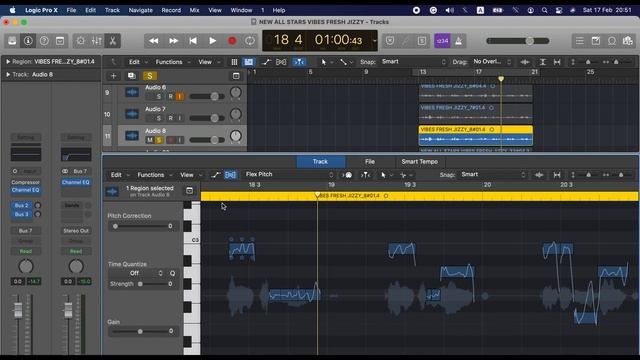Open the Flex Pitch mode dropdown
Viewport: 640px width, 360px height.
[x=289, y=175]
